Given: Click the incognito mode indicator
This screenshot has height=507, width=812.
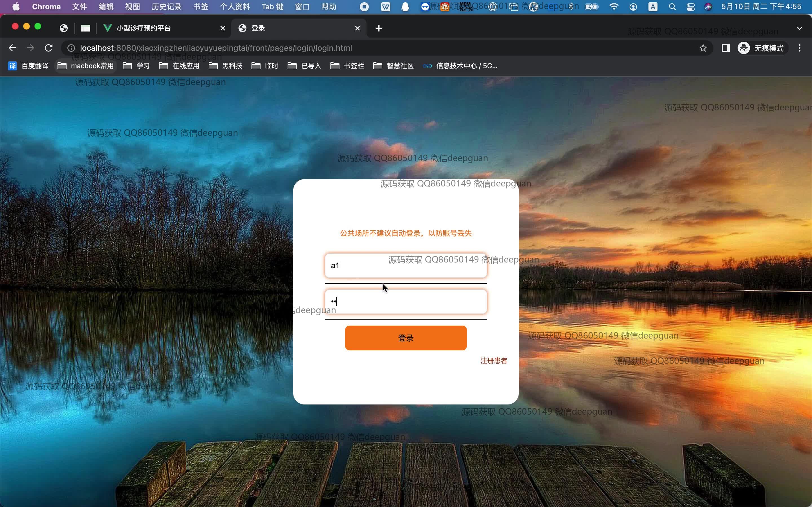Looking at the screenshot, I should pyautogui.click(x=761, y=48).
